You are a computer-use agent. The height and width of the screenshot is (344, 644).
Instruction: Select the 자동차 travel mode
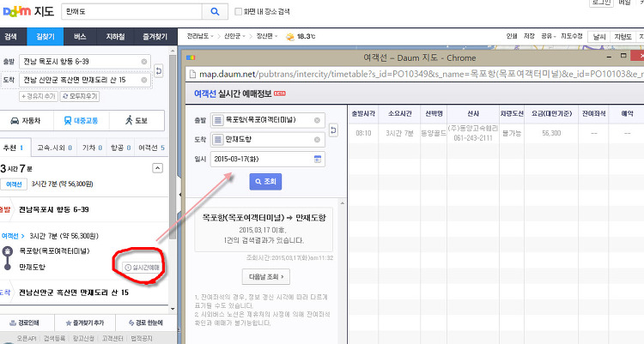[29, 121]
